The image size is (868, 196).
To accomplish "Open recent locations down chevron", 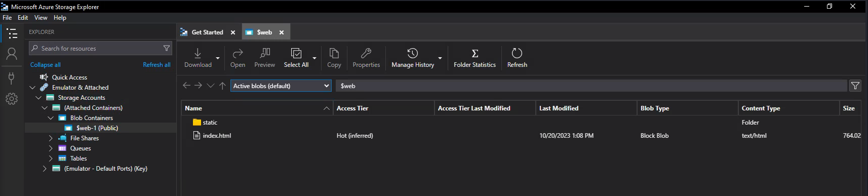I will click(x=211, y=86).
